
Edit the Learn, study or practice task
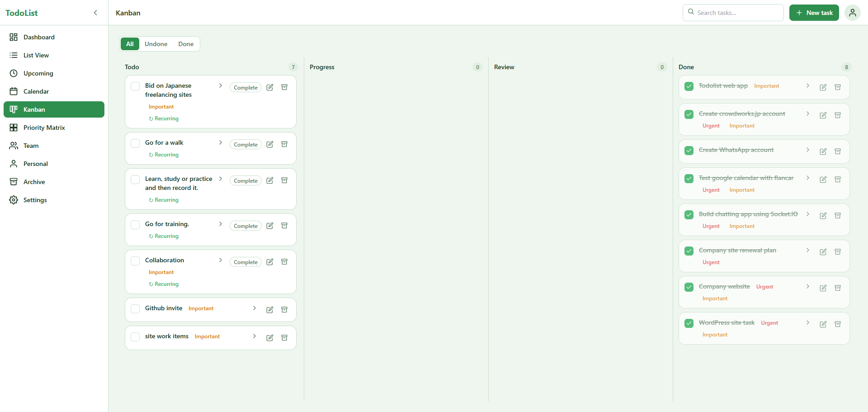[270, 180]
